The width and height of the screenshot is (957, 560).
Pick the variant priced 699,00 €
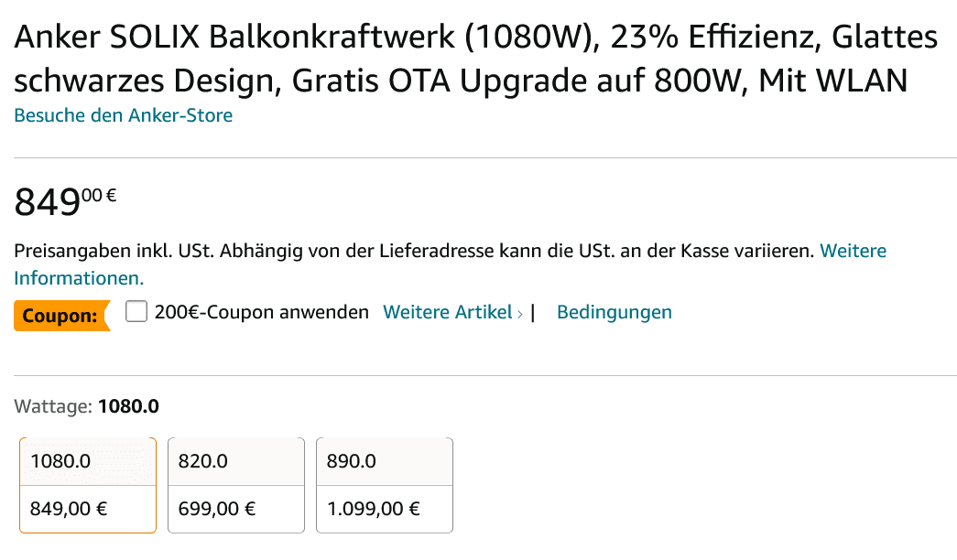[x=236, y=509]
